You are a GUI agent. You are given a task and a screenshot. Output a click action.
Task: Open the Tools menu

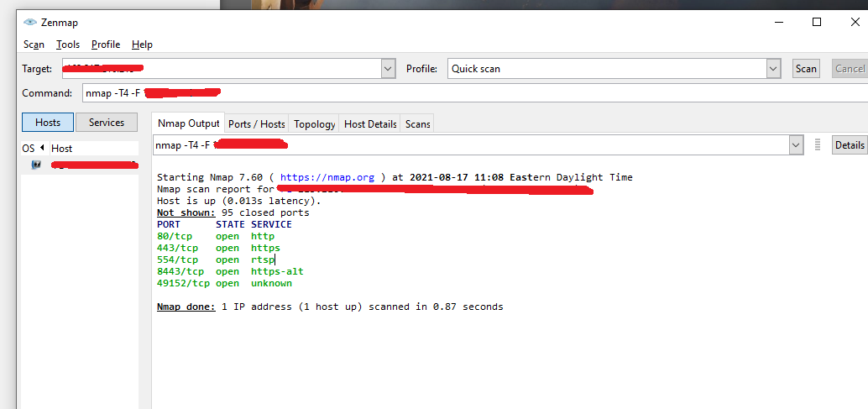68,45
